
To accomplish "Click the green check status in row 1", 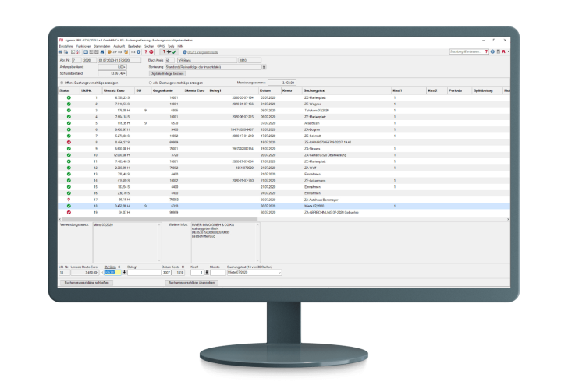I will (x=68, y=98).
